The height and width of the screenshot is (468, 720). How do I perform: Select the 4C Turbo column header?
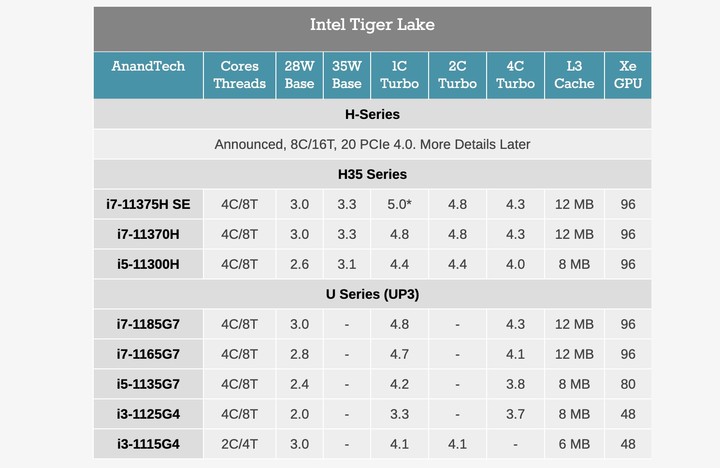coord(515,75)
